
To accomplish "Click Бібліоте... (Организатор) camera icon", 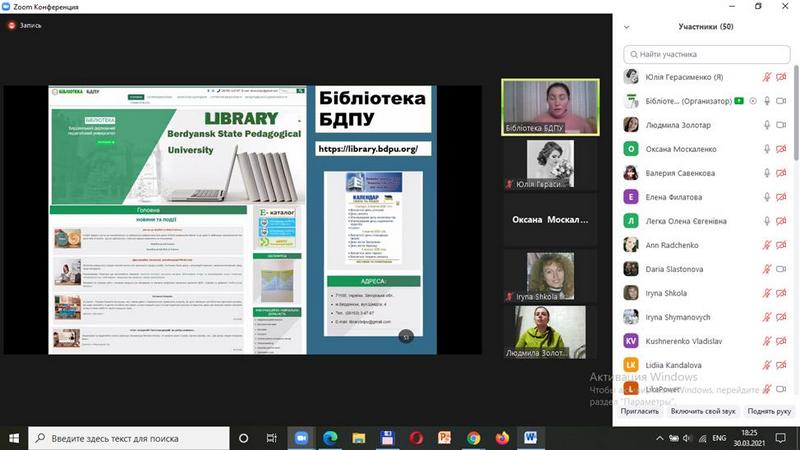I will coord(781,101).
